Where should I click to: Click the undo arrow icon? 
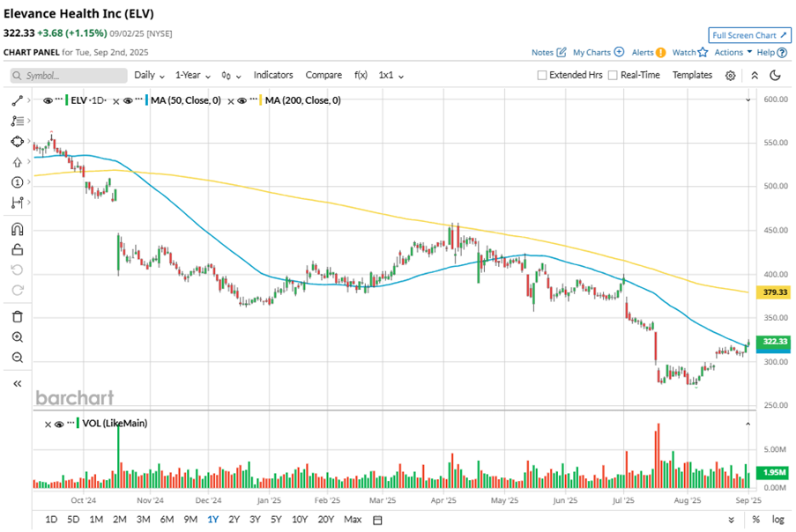18,270
